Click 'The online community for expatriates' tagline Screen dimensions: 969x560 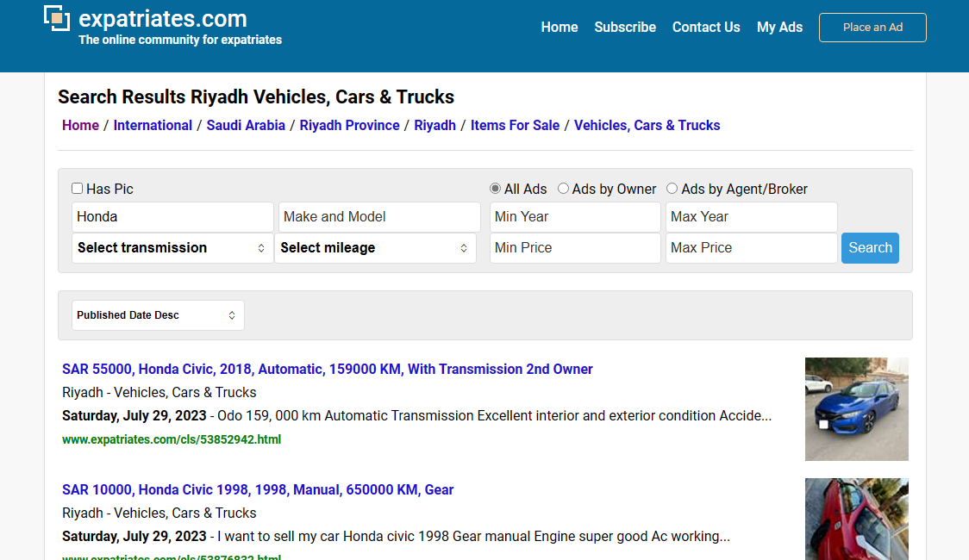pos(180,40)
